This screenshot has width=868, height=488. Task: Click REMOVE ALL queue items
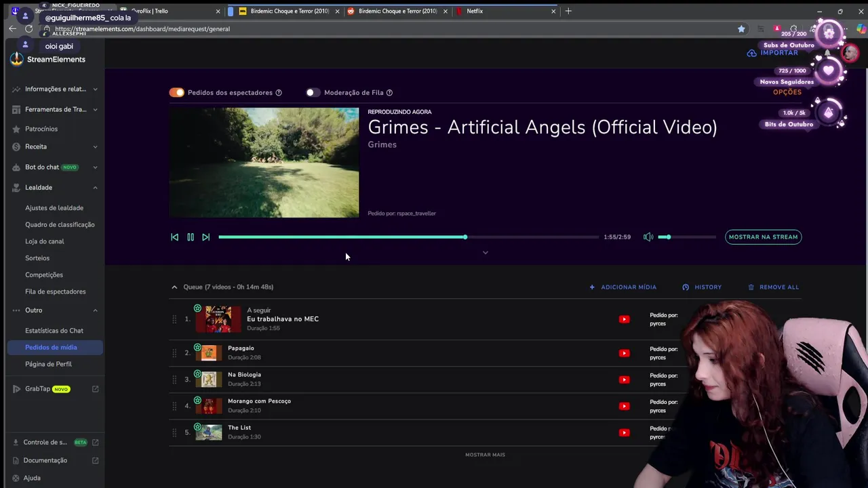click(773, 287)
